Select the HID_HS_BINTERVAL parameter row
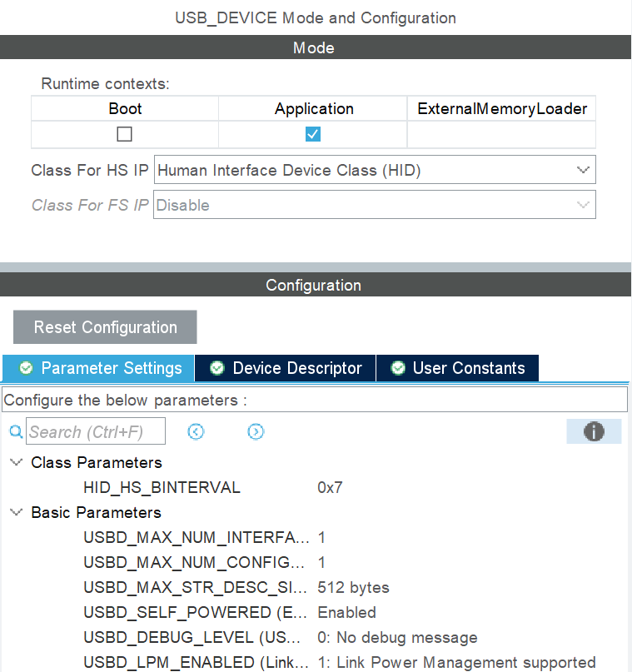Image resolution: width=632 pixels, height=672 pixels. tap(162, 487)
